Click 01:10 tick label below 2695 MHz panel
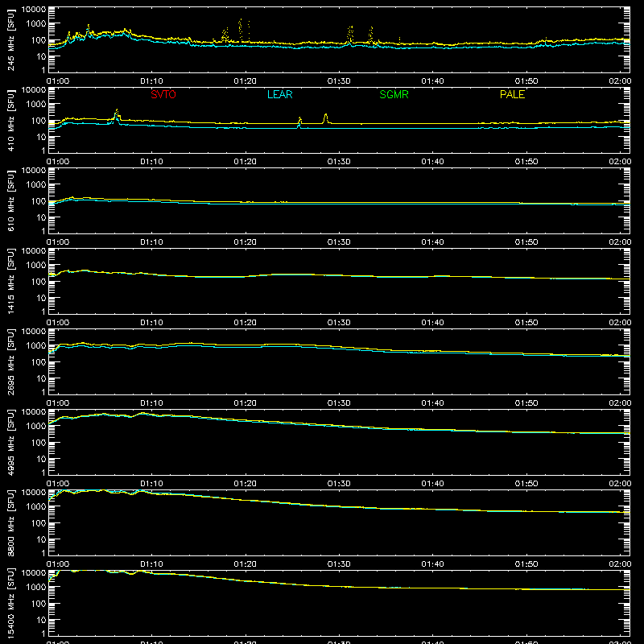644x644 pixels. click(x=151, y=403)
